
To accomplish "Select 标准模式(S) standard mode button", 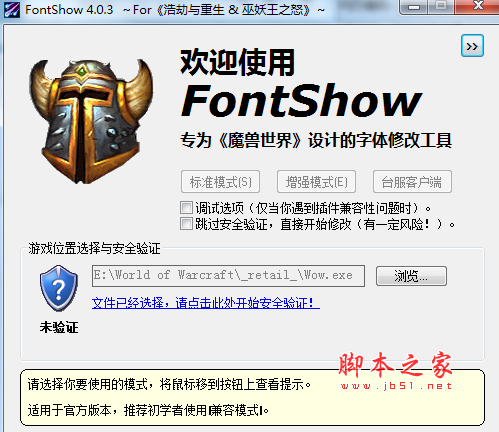I will point(220,182).
